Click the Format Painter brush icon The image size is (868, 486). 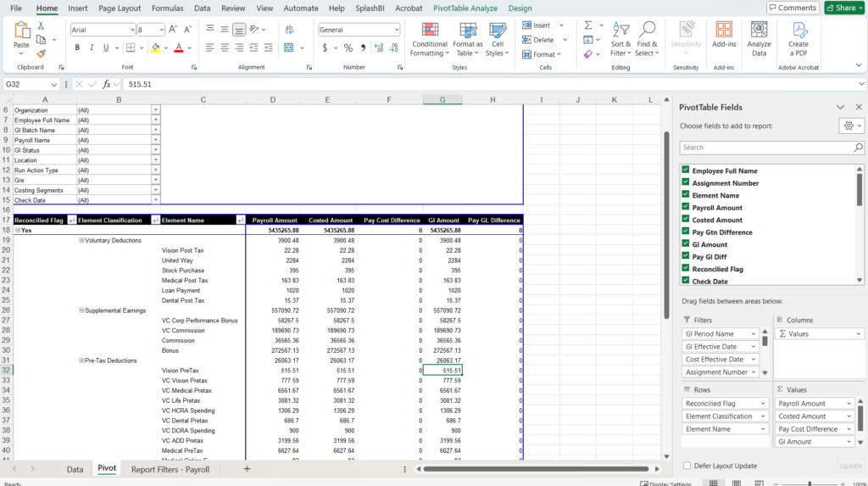pos(42,53)
